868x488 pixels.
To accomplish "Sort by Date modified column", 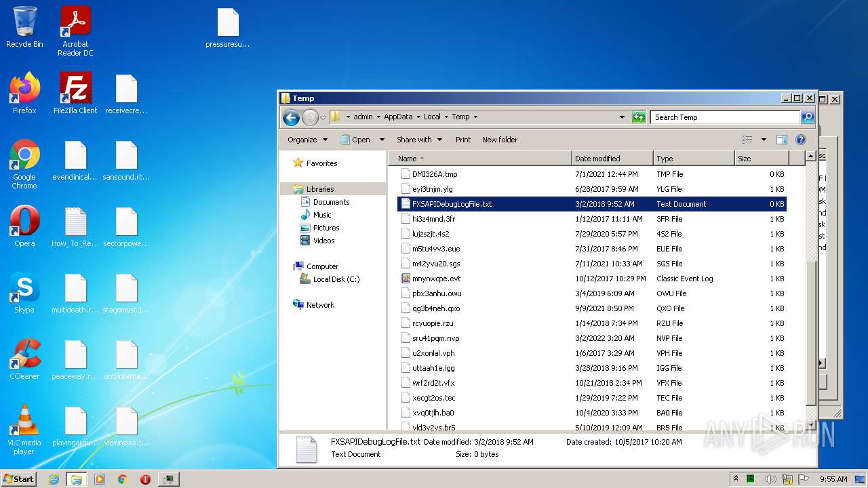I will (612, 159).
